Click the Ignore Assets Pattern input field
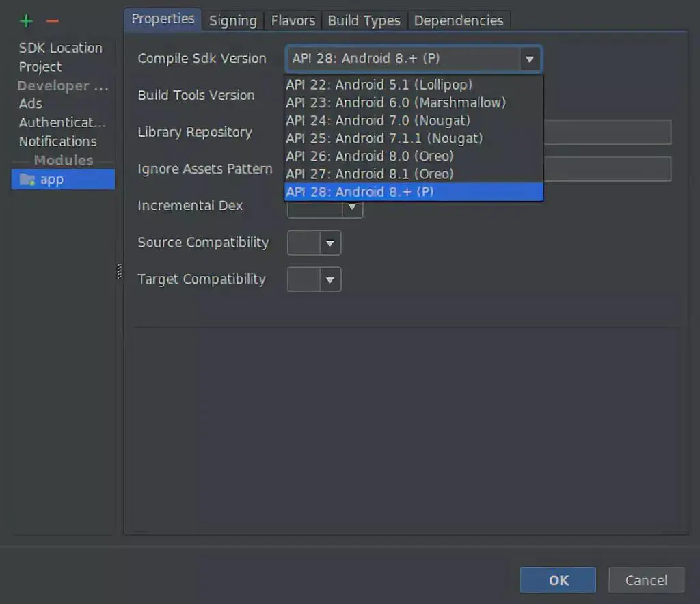 click(x=608, y=169)
